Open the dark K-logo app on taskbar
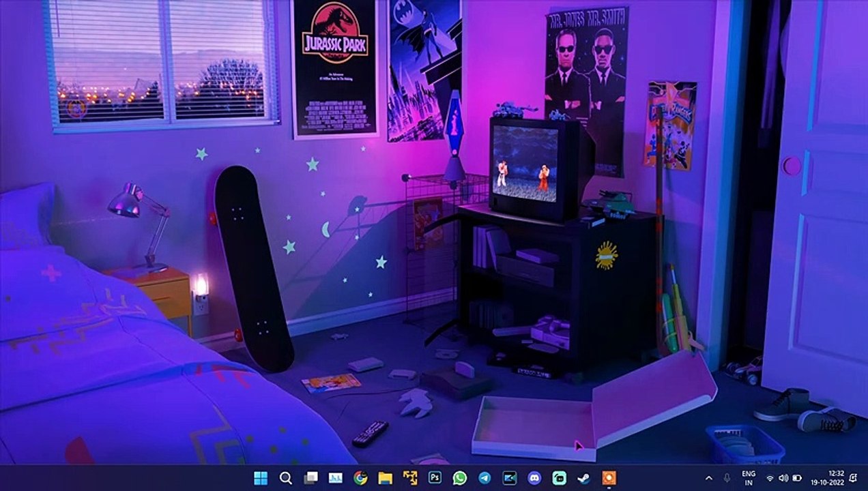The height and width of the screenshot is (491, 868). point(509,478)
